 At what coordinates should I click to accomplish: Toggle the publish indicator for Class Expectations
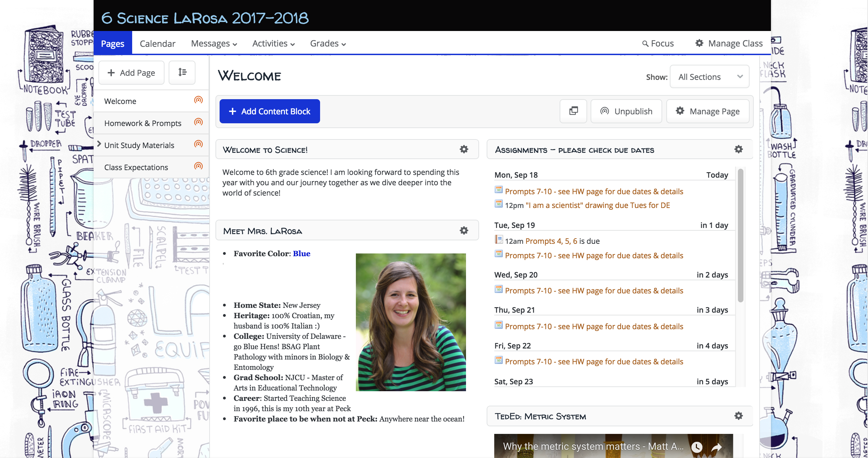click(198, 166)
